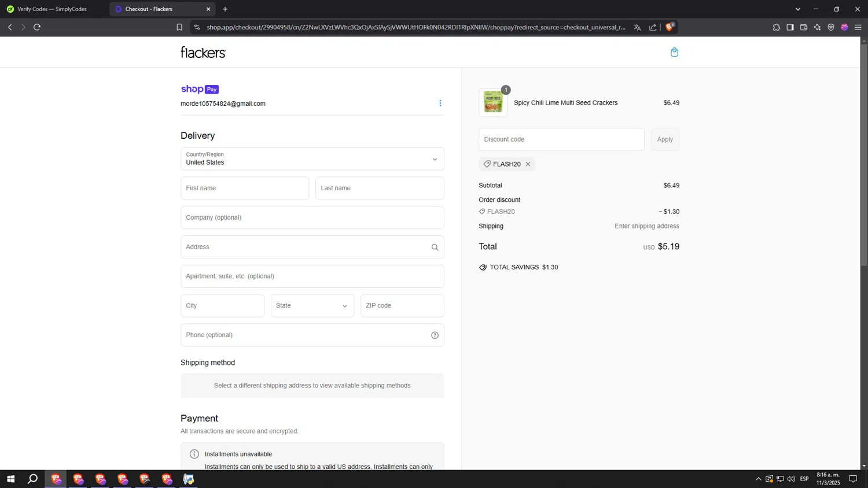The image size is (868, 488).
Task: Remove the FLASH20 discount tag
Action: pyautogui.click(x=528, y=164)
